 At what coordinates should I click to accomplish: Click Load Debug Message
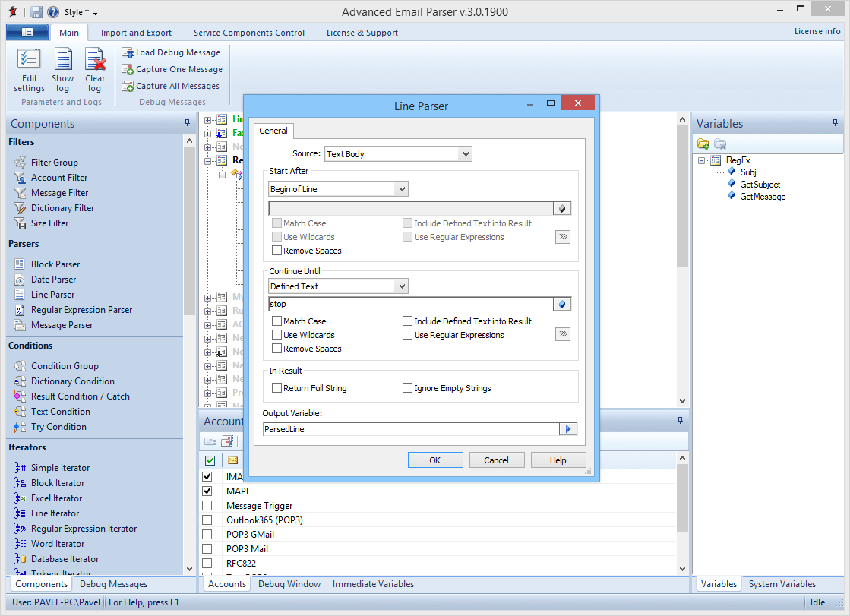click(172, 52)
